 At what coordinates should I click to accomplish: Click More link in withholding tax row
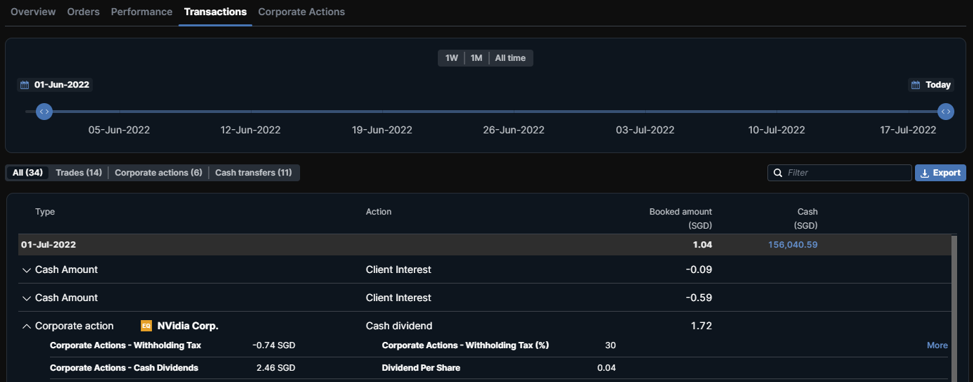(x=937, y=345)
